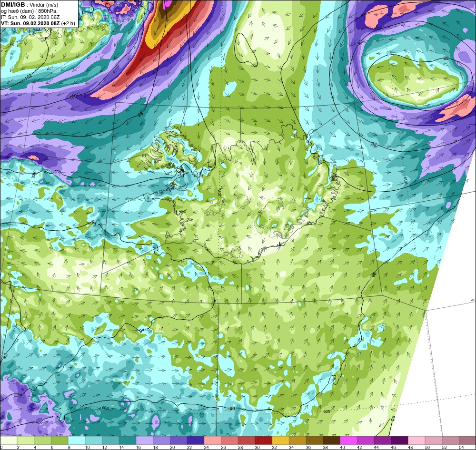The image size is (476, 450).
Task: Pick the 34–36 m/s ochre legend swatch
Action: click(297, 441)
